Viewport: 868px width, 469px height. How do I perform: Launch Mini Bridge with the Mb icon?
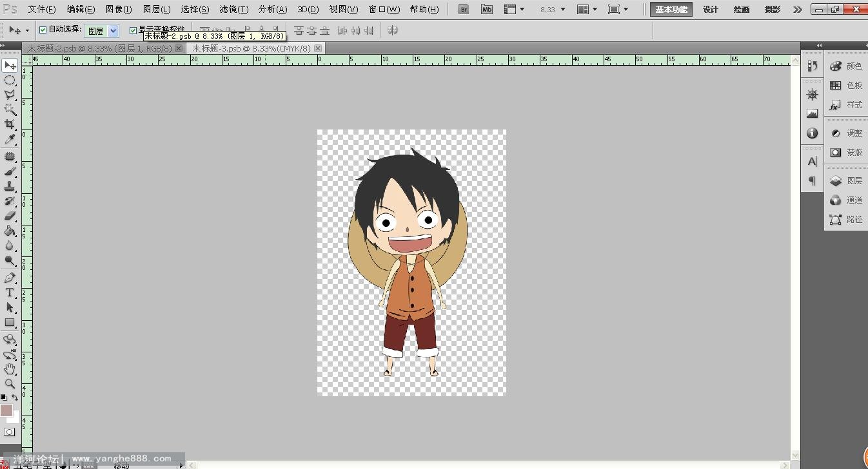tap(487, 10)
